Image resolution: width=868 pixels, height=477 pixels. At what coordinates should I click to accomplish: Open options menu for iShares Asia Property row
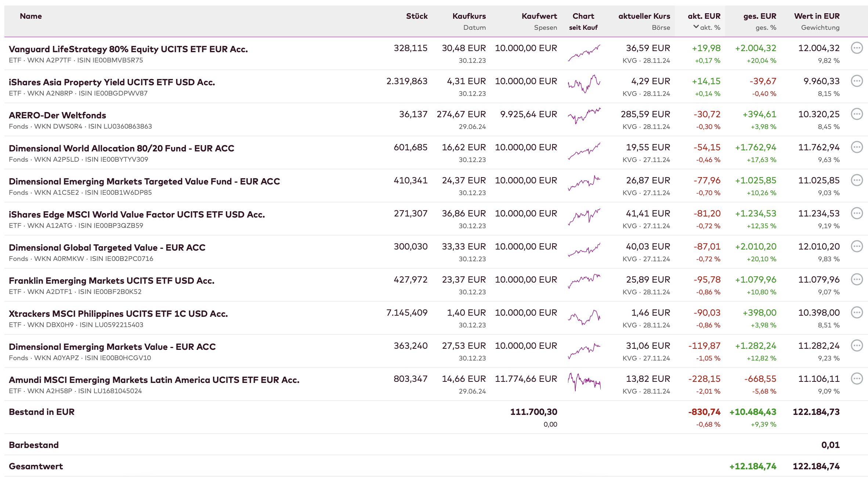[857, 81]
